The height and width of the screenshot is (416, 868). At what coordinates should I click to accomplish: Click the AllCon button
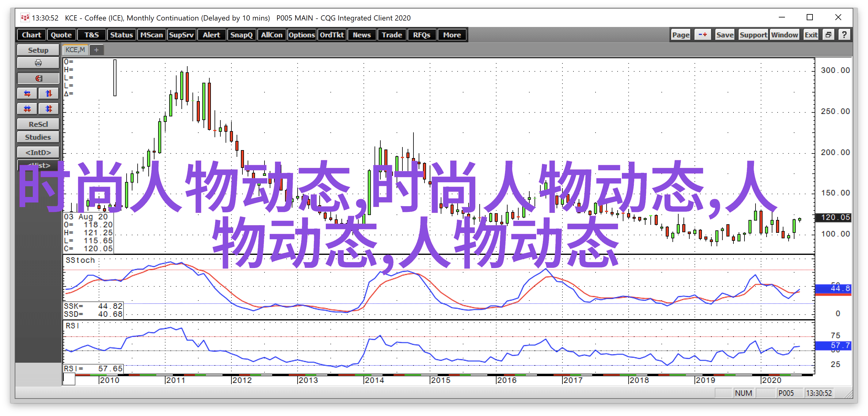click(272, 35)
